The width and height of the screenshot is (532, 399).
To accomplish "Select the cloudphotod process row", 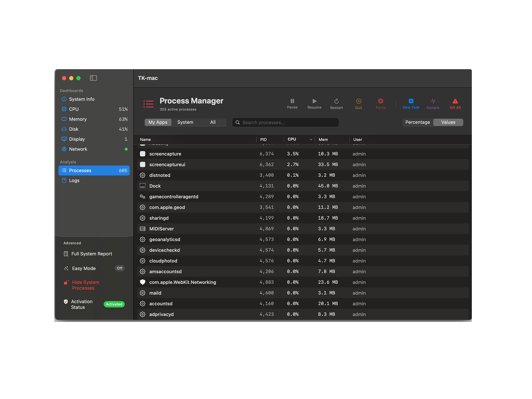I will (303, 261).
